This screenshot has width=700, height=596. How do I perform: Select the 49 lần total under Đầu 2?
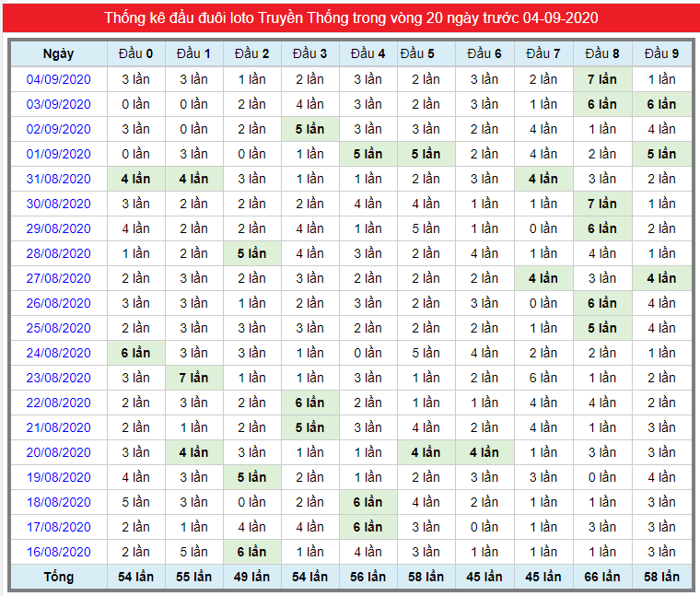251,577
